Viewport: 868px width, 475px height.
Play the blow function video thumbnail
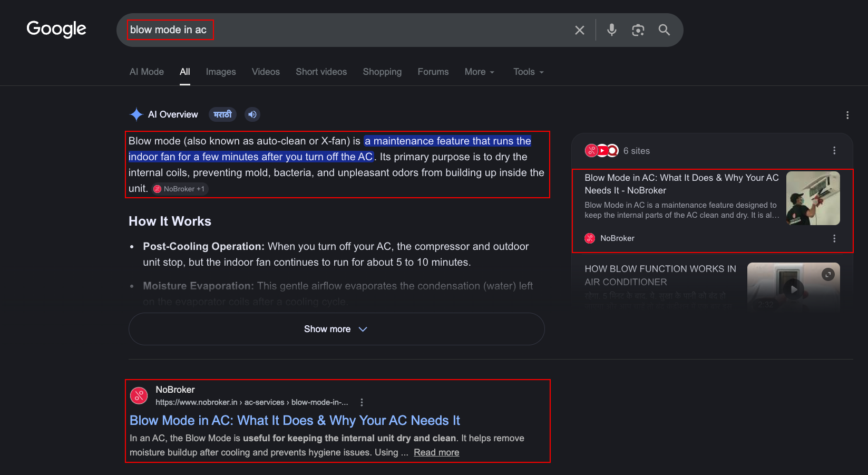(794, 289)
